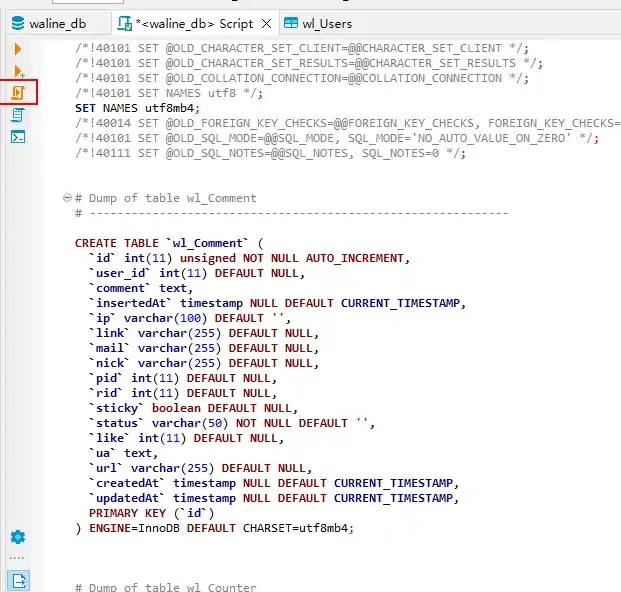Click the Dump of table wl_Counter comment
The width and height of the screenshot is (621, 592).
(x=166, y=587)
